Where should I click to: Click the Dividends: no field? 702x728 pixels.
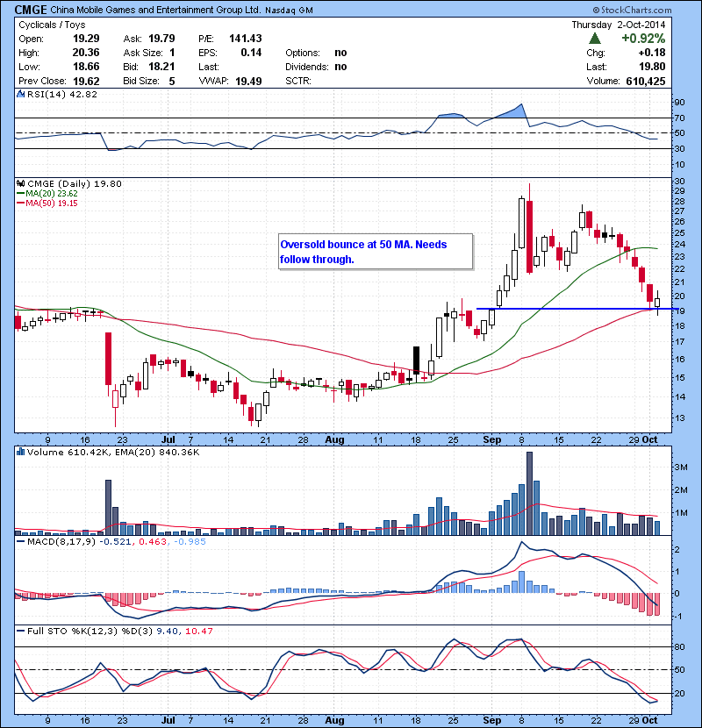[x=316, y=67]
